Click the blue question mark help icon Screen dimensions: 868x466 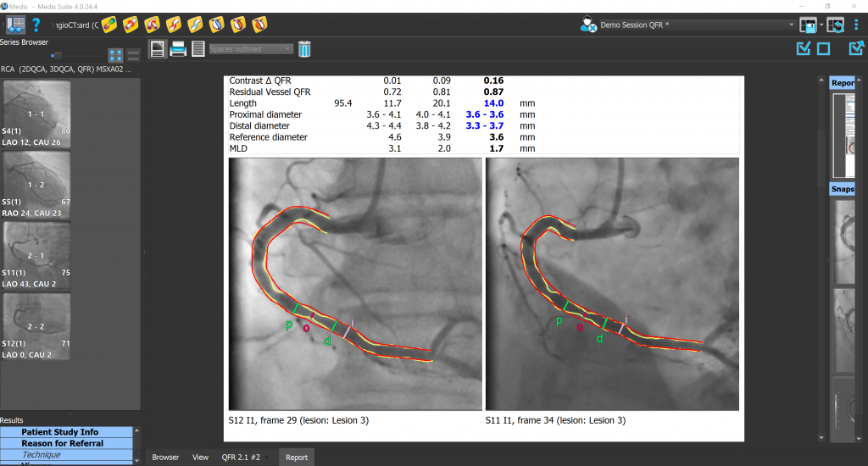36,25
